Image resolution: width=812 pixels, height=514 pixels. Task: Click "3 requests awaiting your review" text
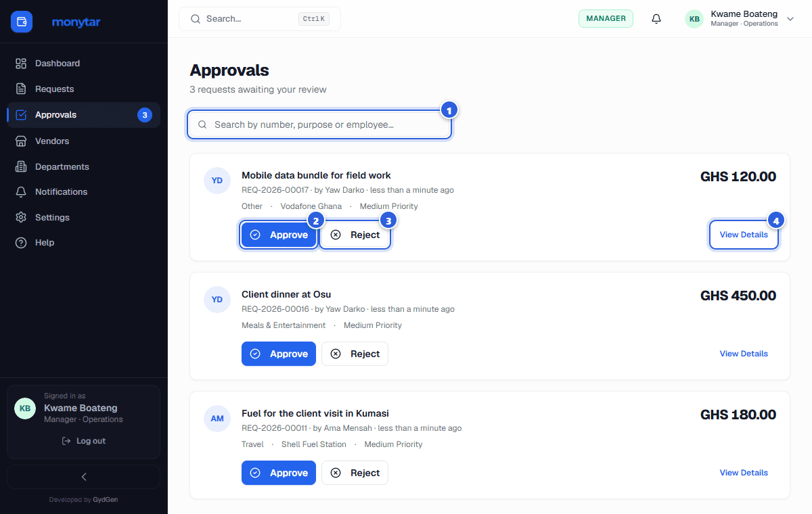coord(258,89)
